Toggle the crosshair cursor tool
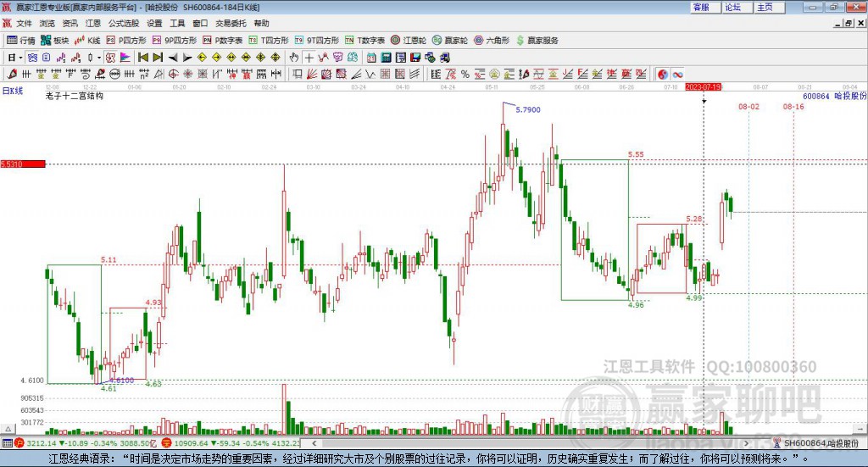868x467 pixels. coord(309,58)
